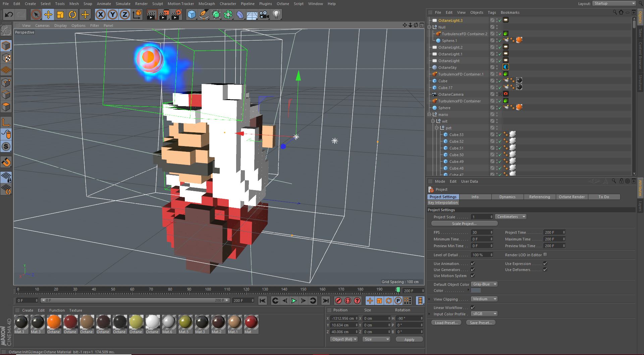This screenshot has height=355, width=644.
Task: Add a Cube primitive from toolbar
Action: (x=192, y=14)
